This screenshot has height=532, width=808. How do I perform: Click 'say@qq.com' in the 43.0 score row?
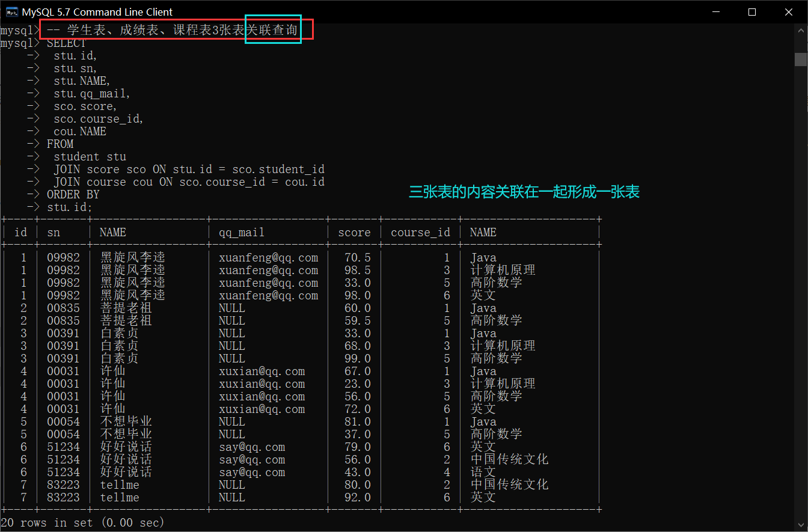(252, 472)
